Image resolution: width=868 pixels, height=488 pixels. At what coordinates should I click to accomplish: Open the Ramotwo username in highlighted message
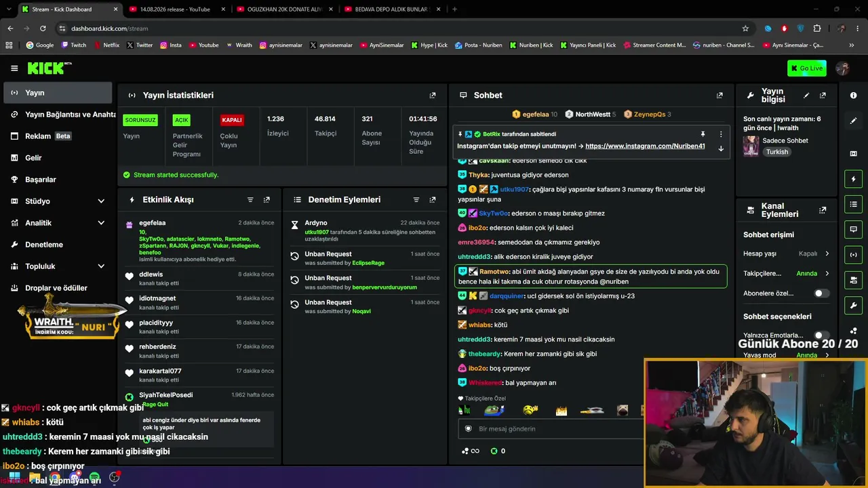(x=494, y=272)
